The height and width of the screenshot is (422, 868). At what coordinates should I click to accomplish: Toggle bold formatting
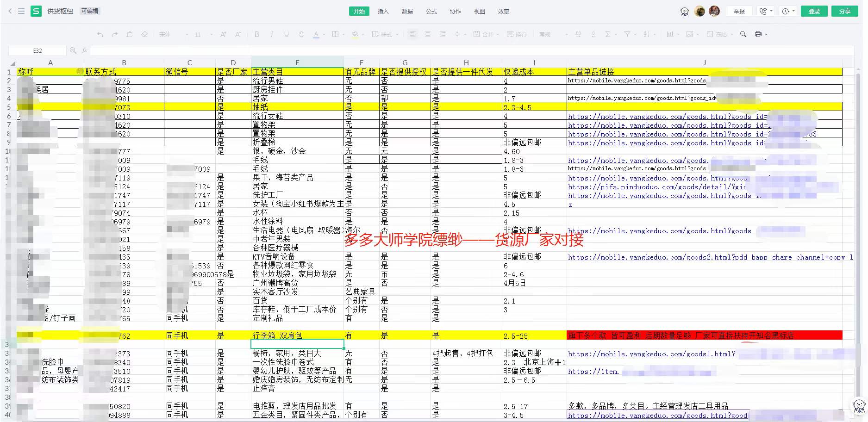pos(257,34)
